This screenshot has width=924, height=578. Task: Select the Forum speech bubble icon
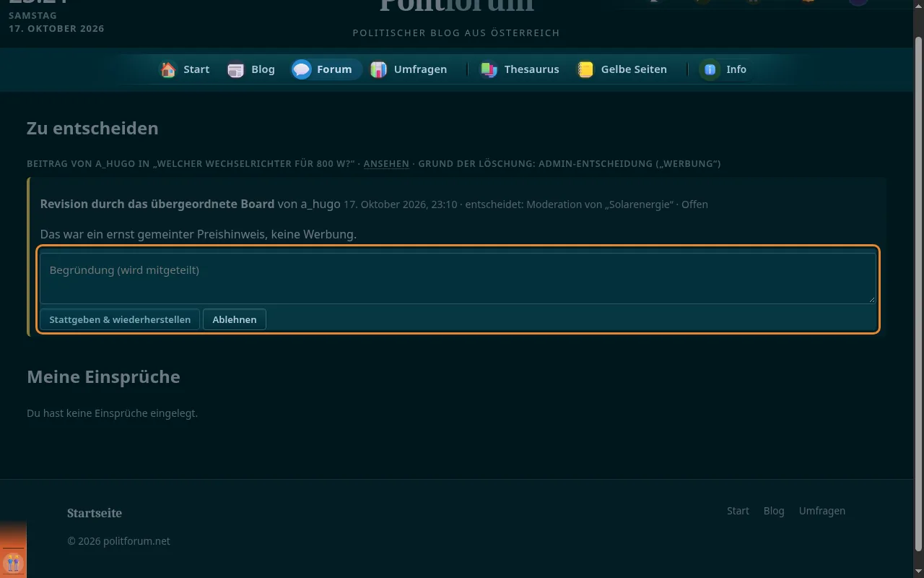point(302,69)
